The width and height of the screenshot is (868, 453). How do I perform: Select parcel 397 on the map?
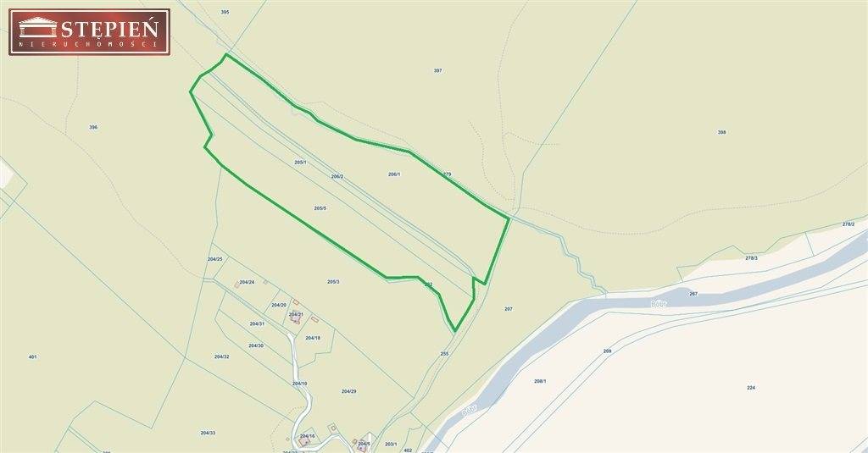tap(438, 71)
